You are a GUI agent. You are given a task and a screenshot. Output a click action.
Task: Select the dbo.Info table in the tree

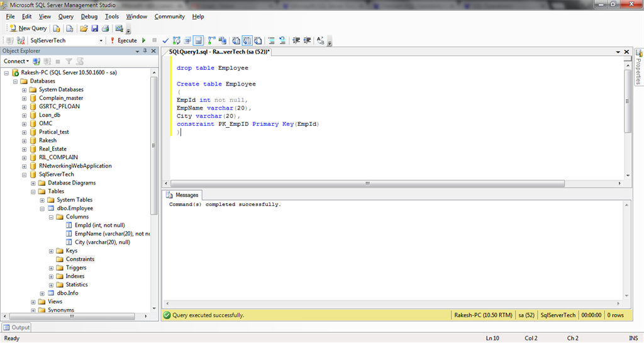(67, 293)
